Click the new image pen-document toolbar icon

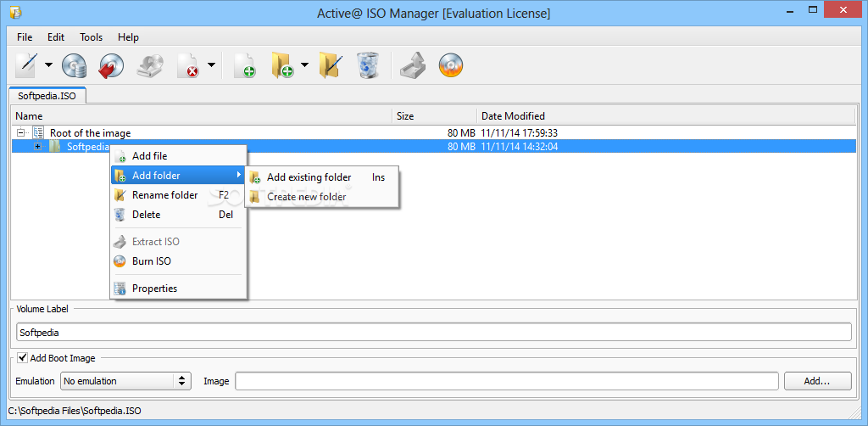tap(25, 64)
